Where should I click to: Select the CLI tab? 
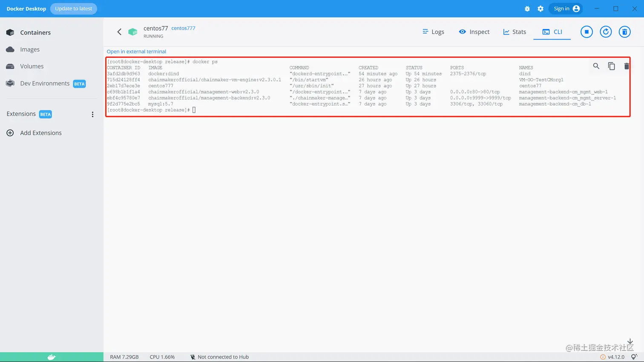tap(552, 32)
